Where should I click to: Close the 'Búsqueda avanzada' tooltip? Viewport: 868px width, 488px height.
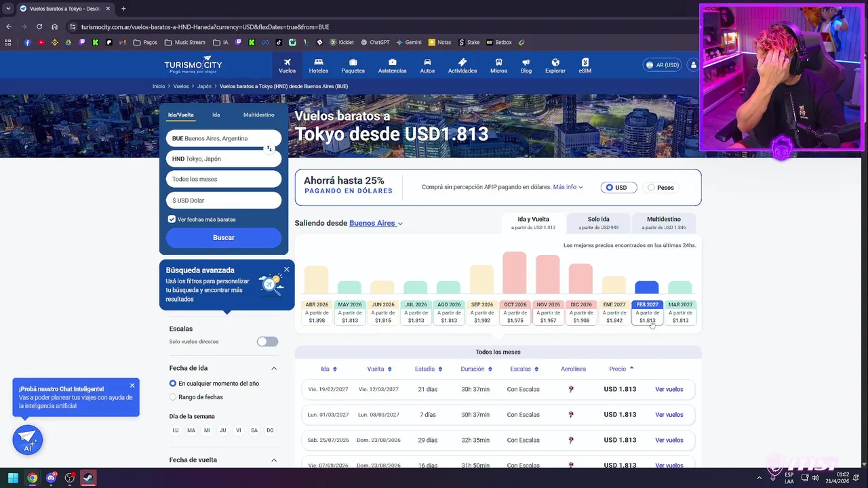[x=286, y=269]
